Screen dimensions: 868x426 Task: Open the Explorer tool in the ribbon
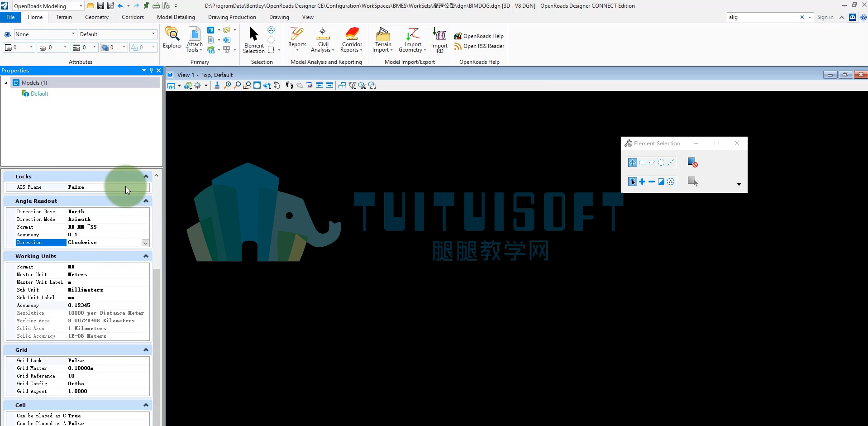[172, 38]
